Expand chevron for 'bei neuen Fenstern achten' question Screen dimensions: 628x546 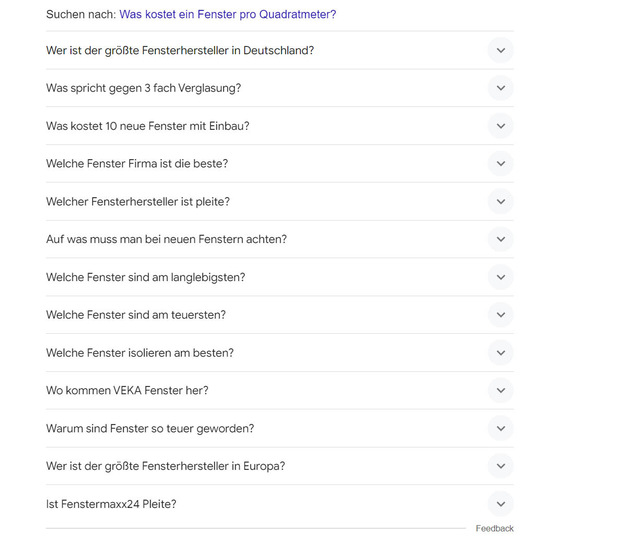coord(501,240)
